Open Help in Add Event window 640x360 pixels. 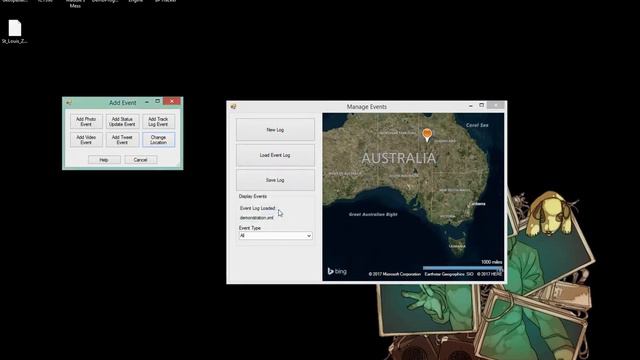104,160
